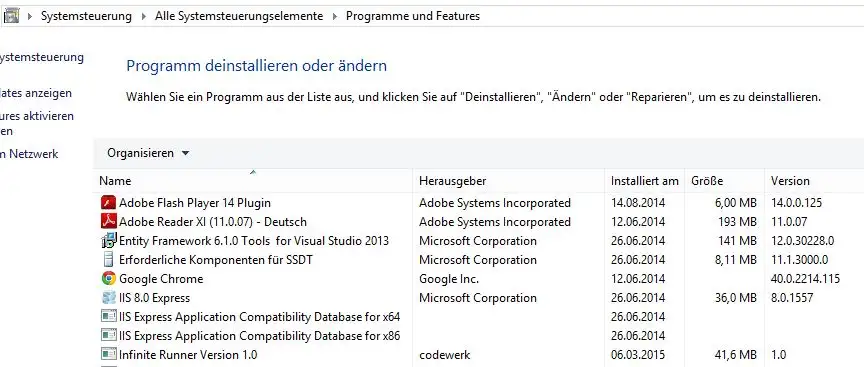Open the Systemsteuerung sidebar link

[41, 57]
